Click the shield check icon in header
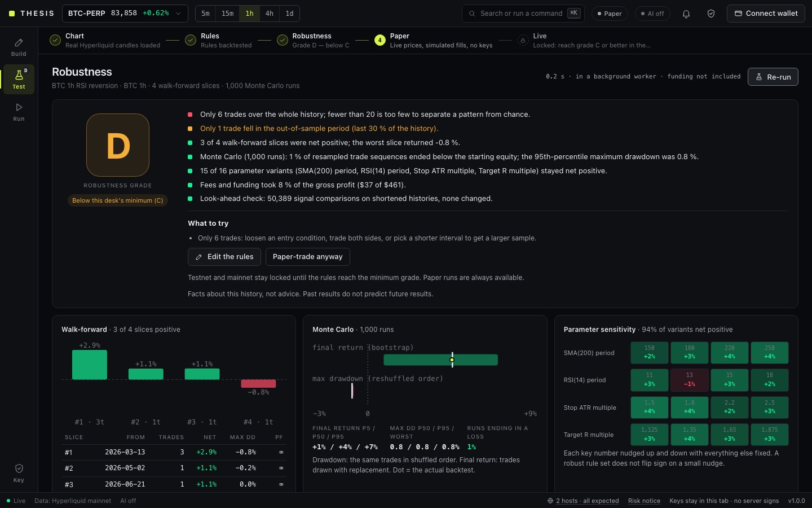The height and width of the screenshot is (508, 812). (x=711, y=14)
